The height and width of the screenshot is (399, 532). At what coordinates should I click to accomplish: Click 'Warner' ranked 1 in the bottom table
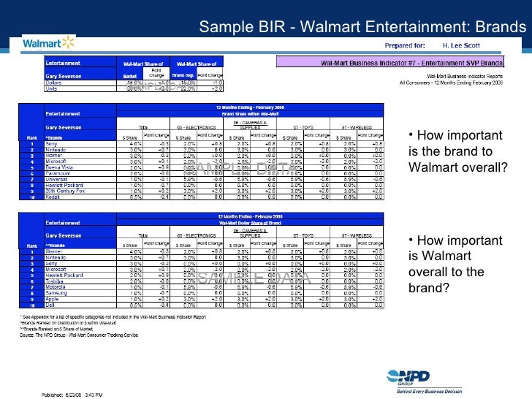[x=53, y=251]
